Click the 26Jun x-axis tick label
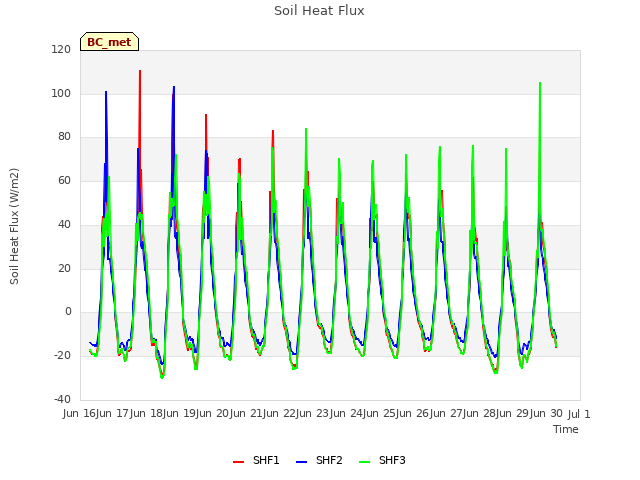This screenshot has height=480, width=640. pos(431,414)
